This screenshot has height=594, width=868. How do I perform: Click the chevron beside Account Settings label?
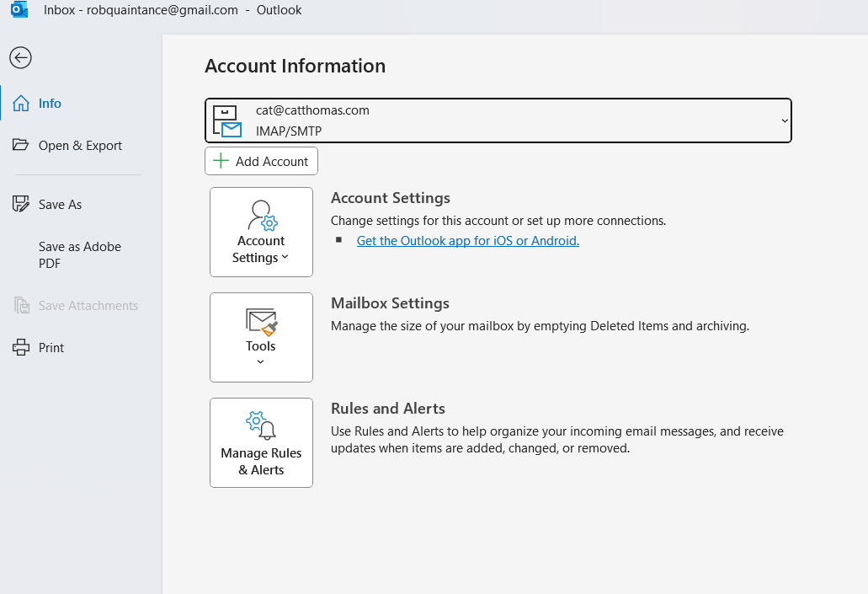[285, 257]
